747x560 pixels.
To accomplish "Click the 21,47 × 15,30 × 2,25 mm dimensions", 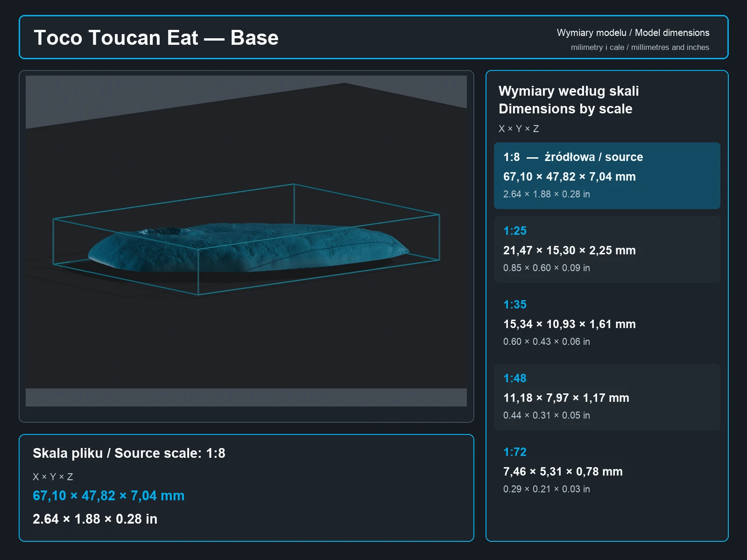I will 570,251.
